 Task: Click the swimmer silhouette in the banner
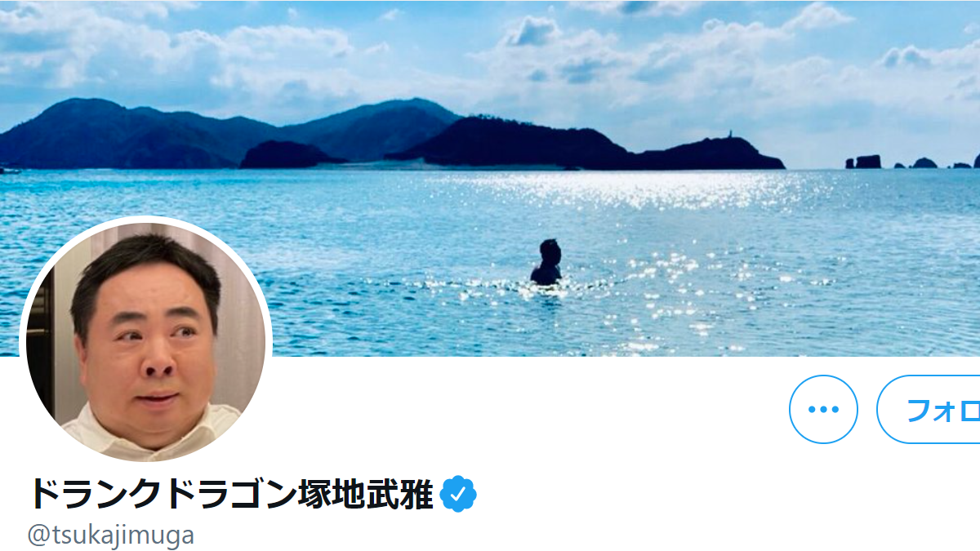click(546, 263)
